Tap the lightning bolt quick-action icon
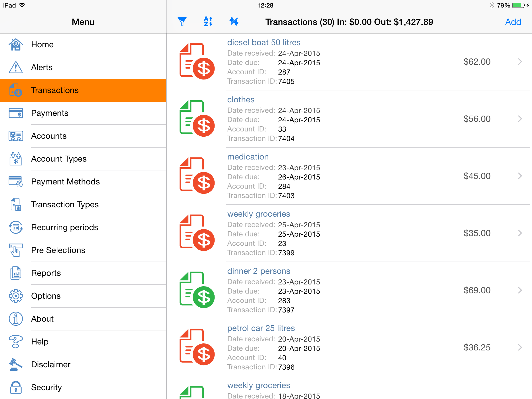Viewport: 532px width, 399px height. point(234,22)
